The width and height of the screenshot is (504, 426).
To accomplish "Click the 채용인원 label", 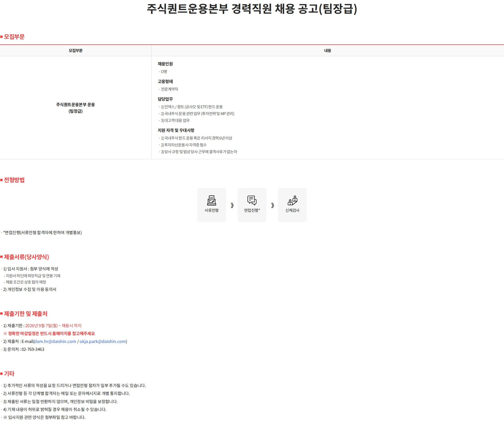I will [x=165, y=64].
